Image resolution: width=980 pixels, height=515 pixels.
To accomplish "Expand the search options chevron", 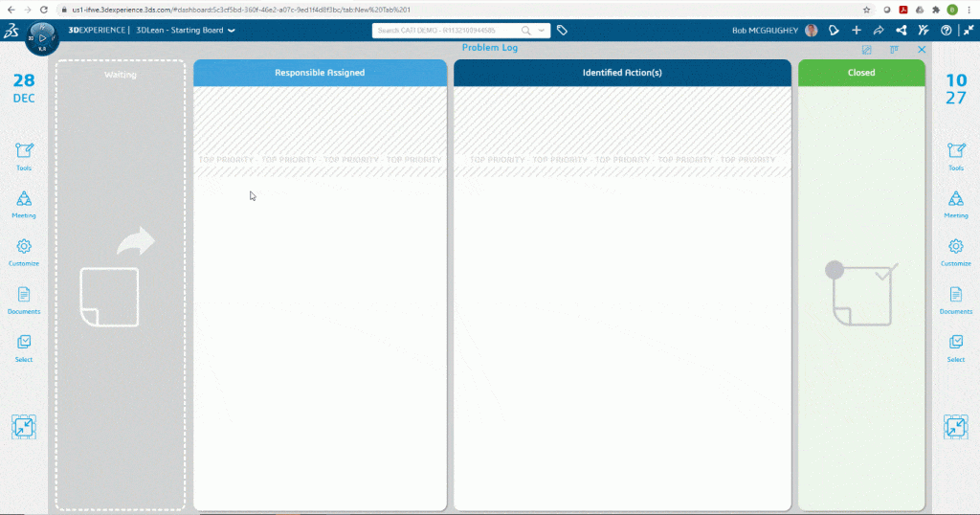I will pos(543,31).
